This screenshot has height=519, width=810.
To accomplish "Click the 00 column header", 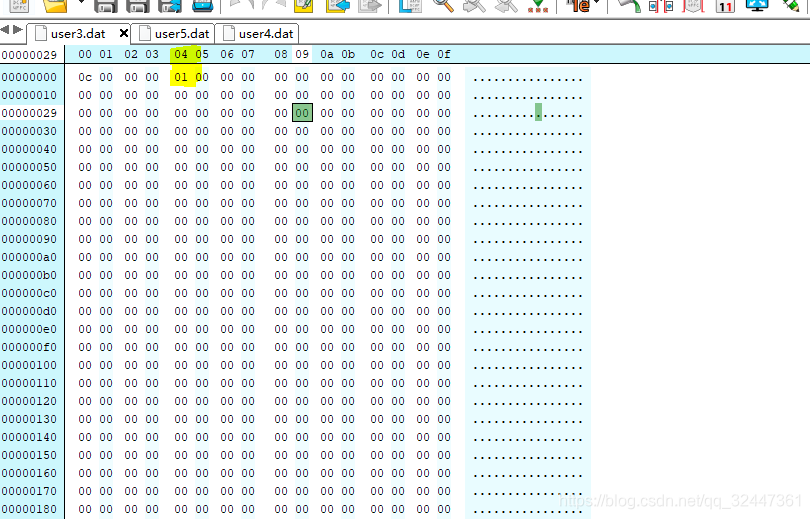I will (85, 54).
